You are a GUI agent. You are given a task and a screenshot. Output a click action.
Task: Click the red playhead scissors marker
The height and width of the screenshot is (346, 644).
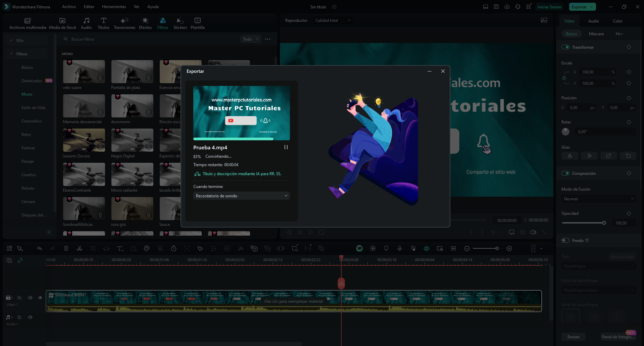tap(341, 284)
